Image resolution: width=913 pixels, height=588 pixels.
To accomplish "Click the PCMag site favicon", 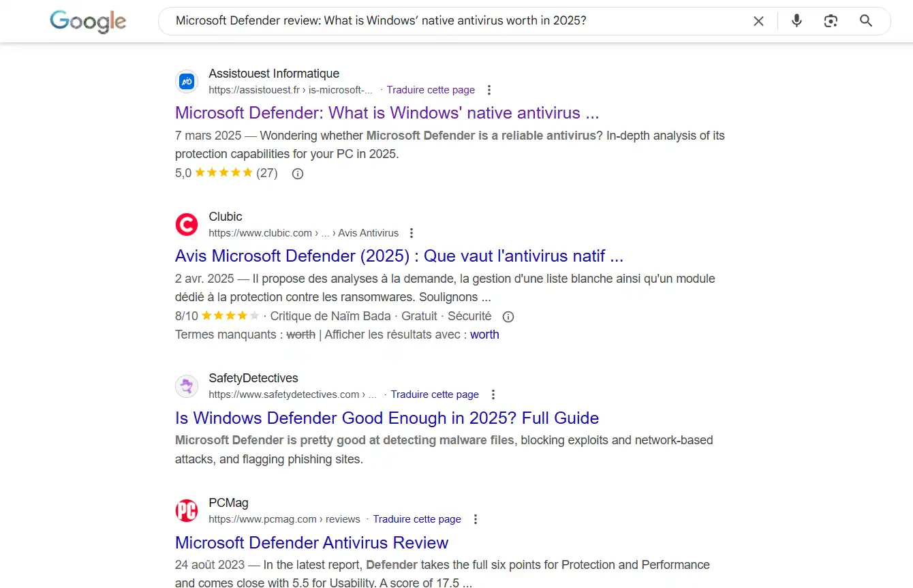I will click(187, 510).
